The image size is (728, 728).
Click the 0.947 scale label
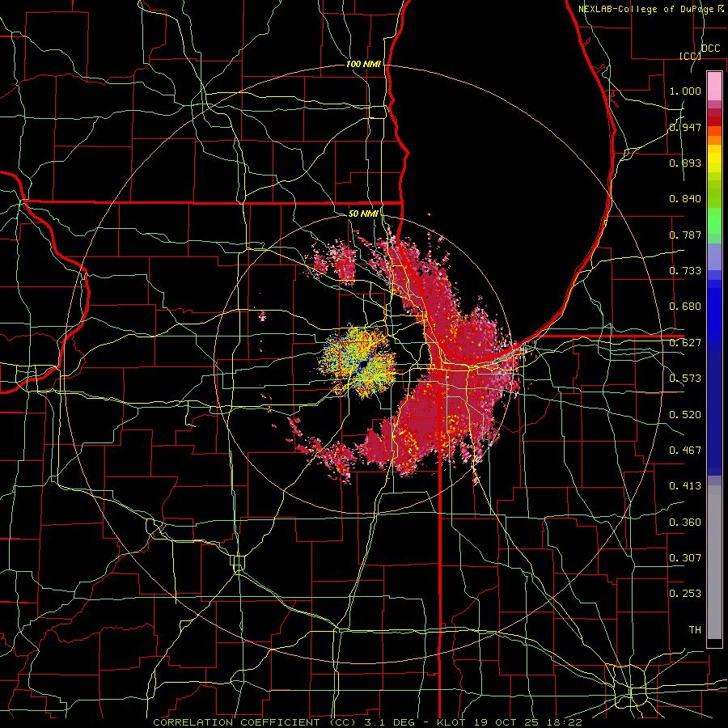click(685, 127)
